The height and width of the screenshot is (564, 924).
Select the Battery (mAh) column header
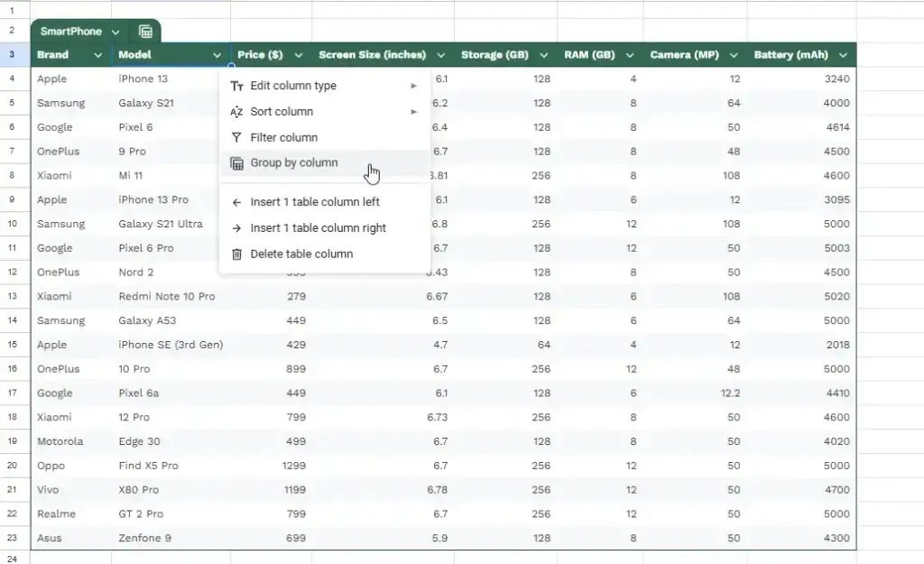point(802,55)
